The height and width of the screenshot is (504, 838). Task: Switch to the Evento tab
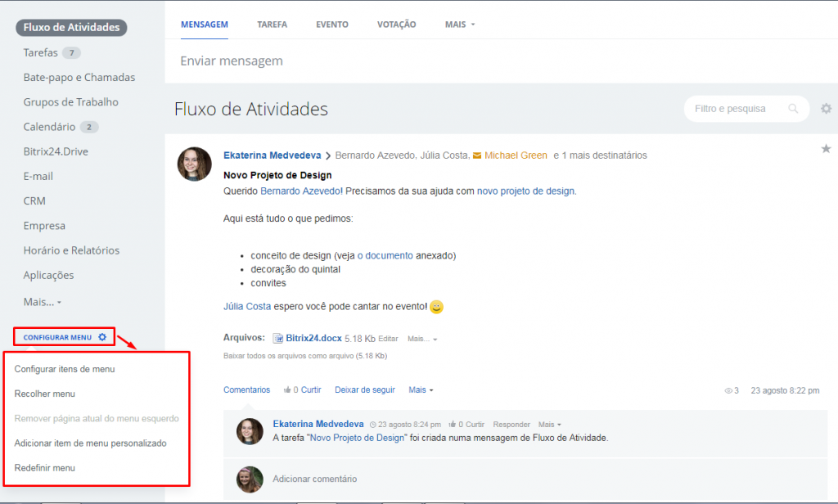(332, 25)
